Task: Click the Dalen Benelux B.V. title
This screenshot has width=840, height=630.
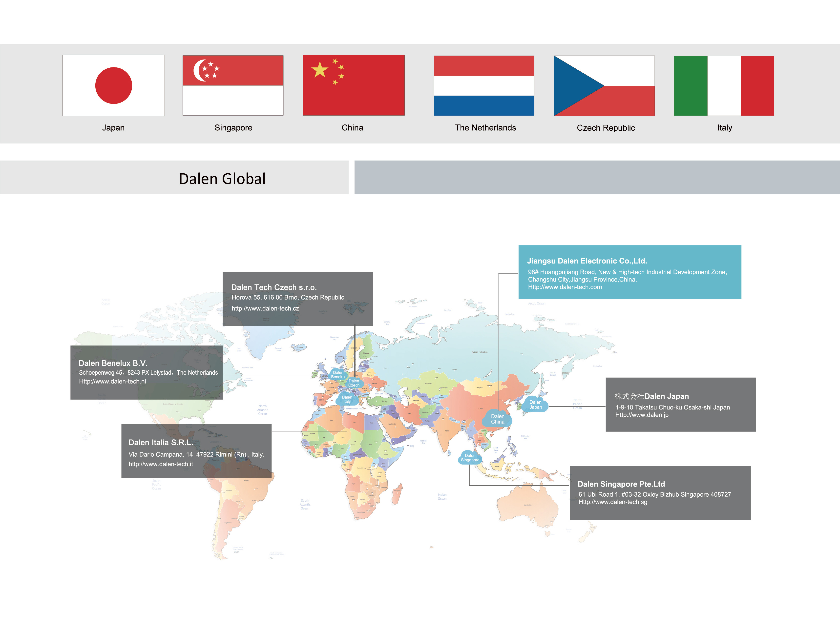Action: 113,363
